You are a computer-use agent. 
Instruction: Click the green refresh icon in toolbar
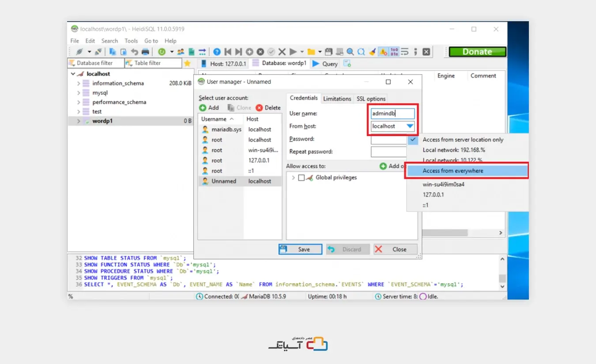tap(162, 52)
